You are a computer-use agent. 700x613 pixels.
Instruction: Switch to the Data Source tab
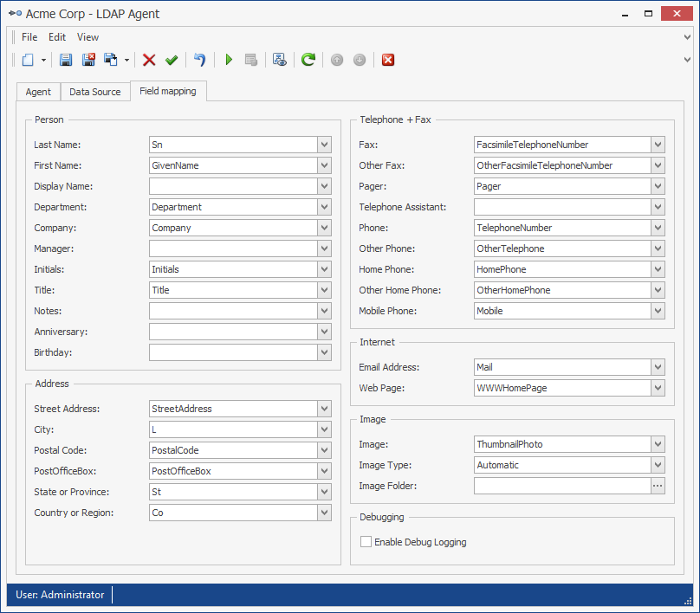click(x=95, y=92)
